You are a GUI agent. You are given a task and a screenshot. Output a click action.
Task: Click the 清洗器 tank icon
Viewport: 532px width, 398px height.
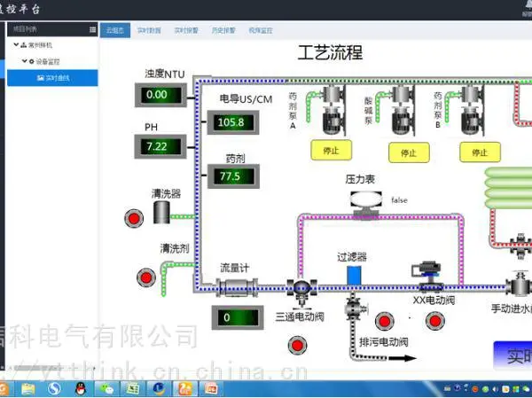tap(161, 213)
